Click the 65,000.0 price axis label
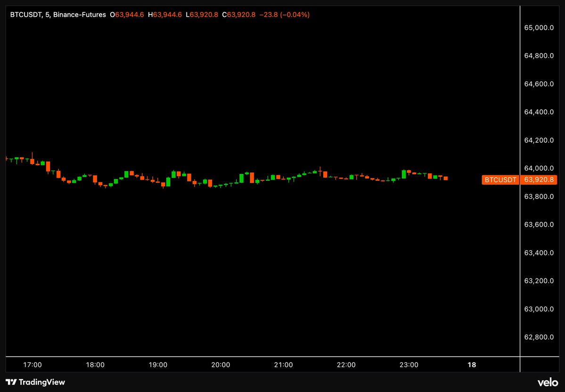 point(539,28)
